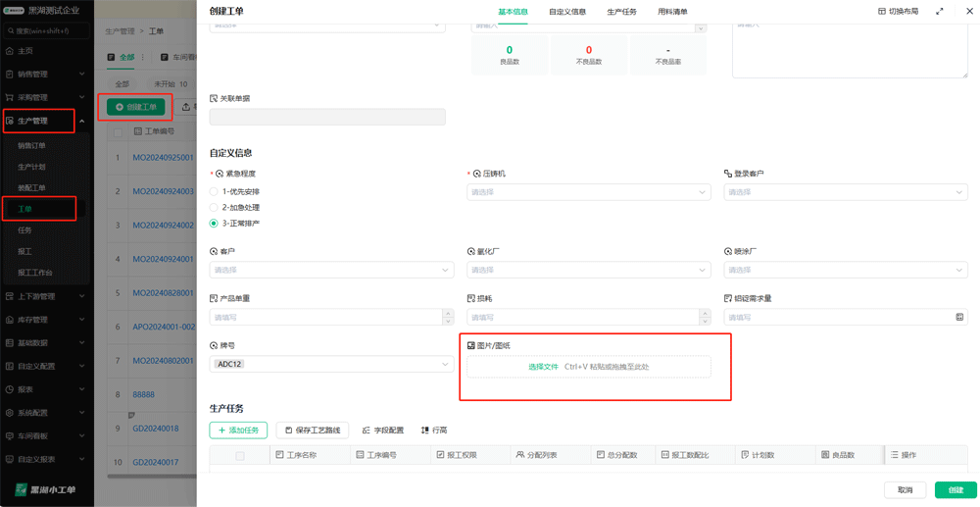Click the 取消 cancel button

pyautogui.click(x=905, y=490)
